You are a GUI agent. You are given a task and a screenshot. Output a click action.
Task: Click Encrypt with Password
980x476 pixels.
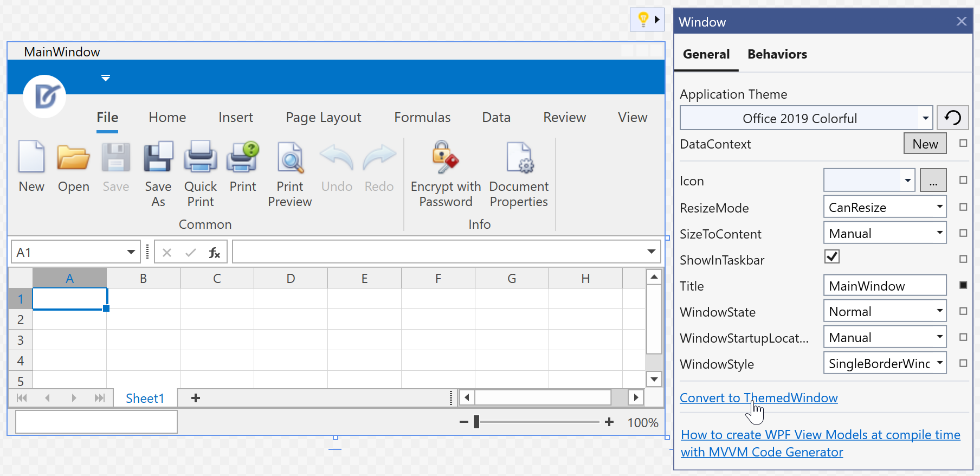446,157
